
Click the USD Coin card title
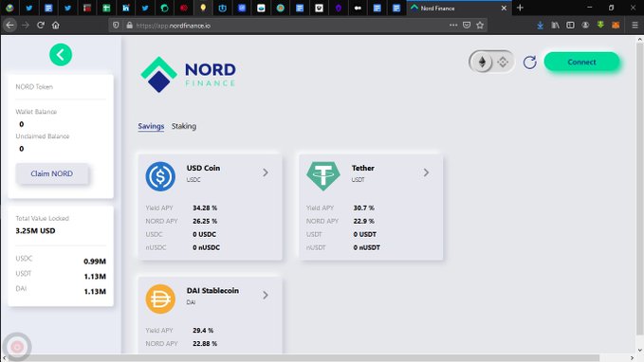203,168
